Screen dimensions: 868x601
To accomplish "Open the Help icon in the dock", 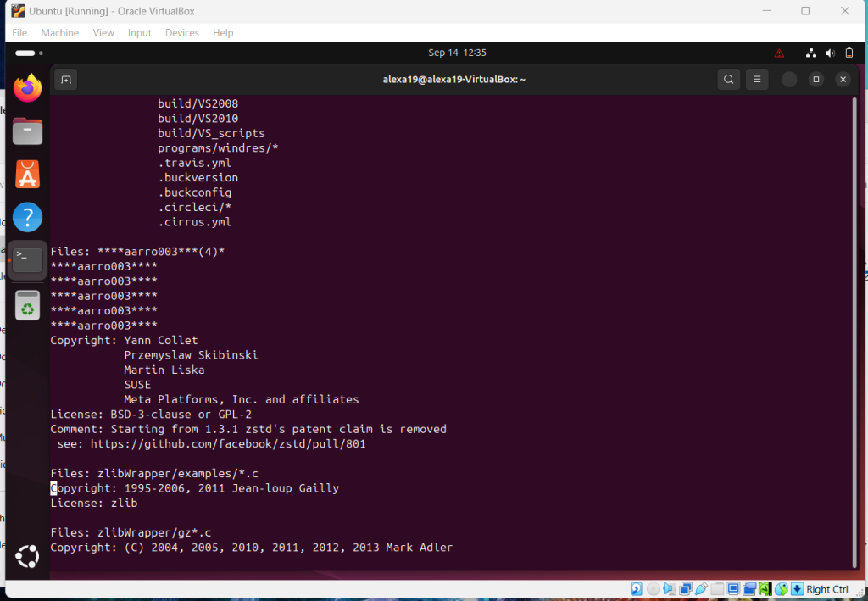I will [x=27, y=218].
